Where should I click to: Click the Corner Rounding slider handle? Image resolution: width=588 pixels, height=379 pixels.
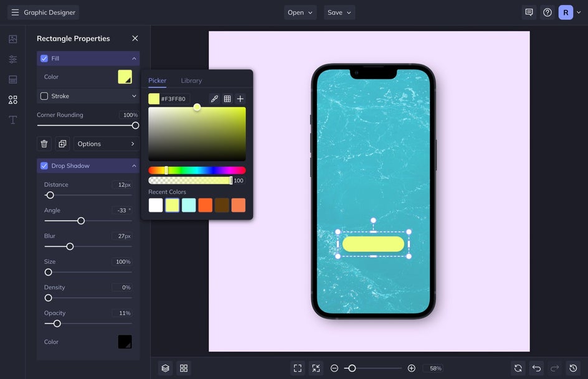click(135, 126)
